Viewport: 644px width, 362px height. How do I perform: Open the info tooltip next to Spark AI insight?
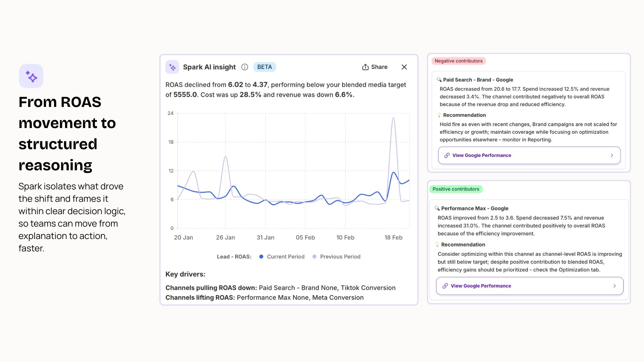[245, 67]
